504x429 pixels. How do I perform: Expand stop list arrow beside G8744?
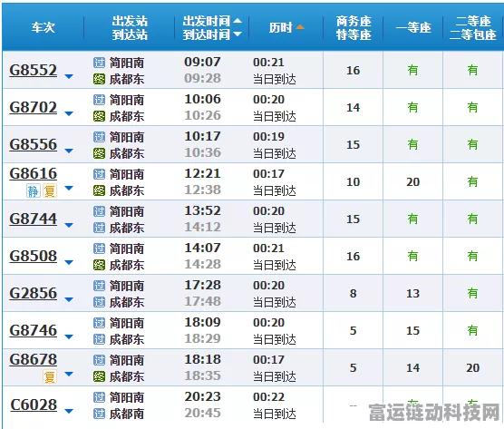tap(69, 225)
